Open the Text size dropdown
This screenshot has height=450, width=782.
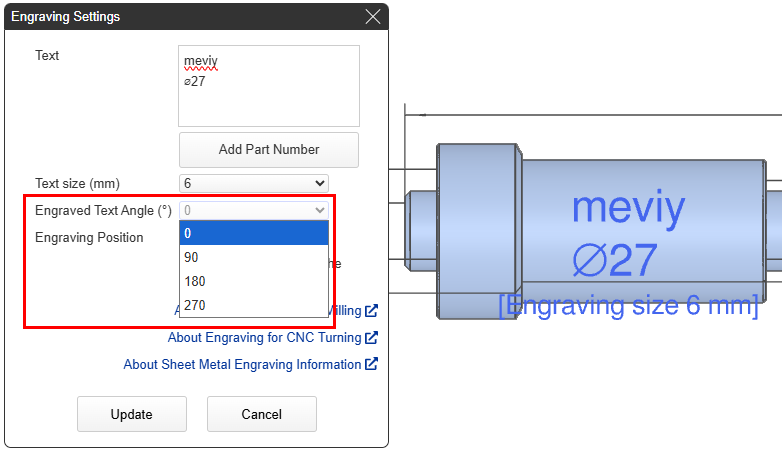click(x=254, y=183)
